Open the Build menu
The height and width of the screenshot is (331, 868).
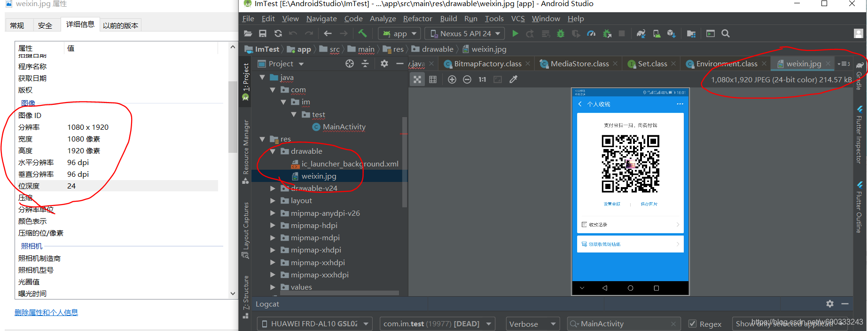(x=448, y=19)
